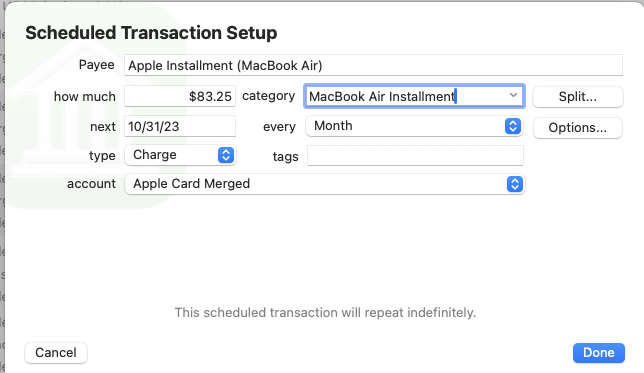Click the next date field showing 10/31/23
The image size is (644, 373).
click(x=180, y=126)
